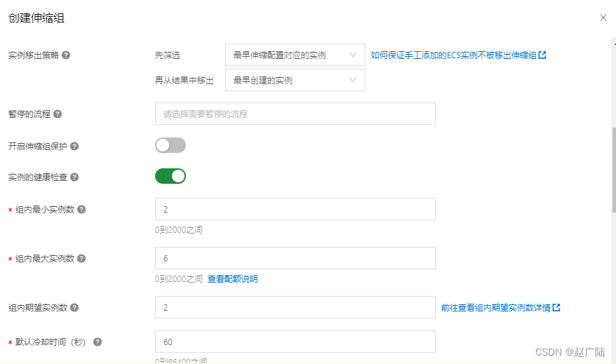The width and height of the screenshot is (616, 364).
Task: Click external-link icon after 期望实例数详情 link
Action: pos(556,307)
